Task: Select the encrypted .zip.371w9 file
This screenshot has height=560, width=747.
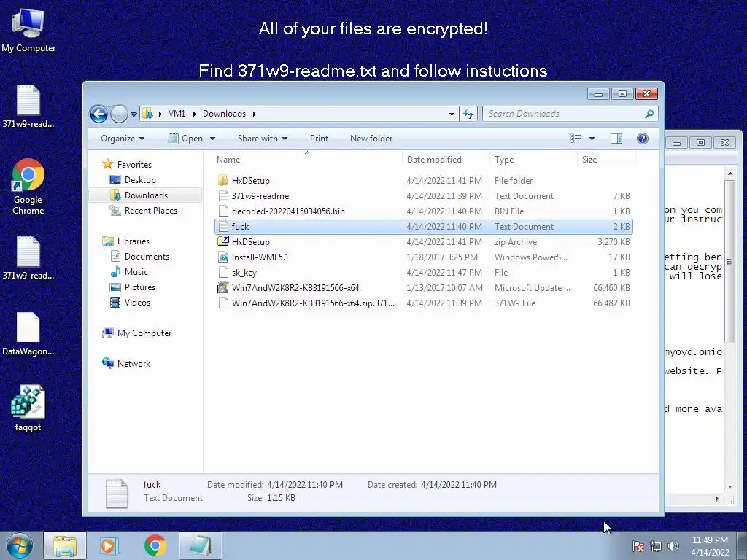Action: click(x=424, y=303)
